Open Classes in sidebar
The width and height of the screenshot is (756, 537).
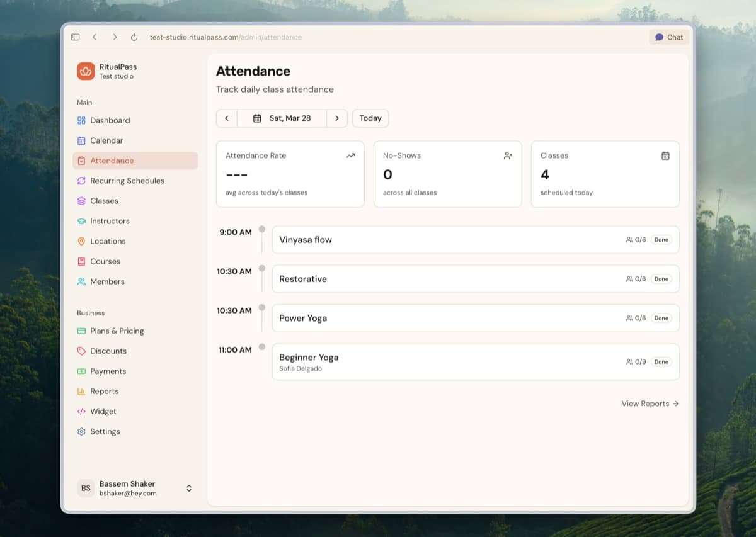tap(135, 201)
